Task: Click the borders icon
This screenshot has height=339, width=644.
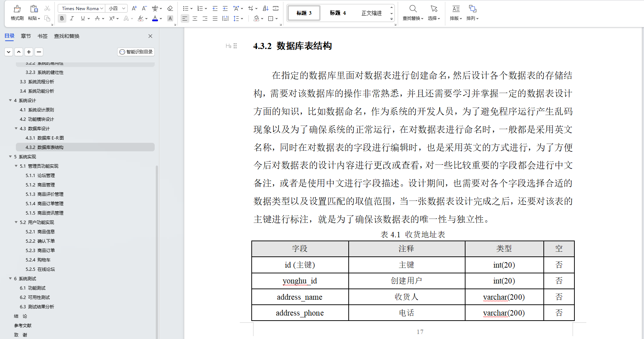Action: click(x=271, y=18)
